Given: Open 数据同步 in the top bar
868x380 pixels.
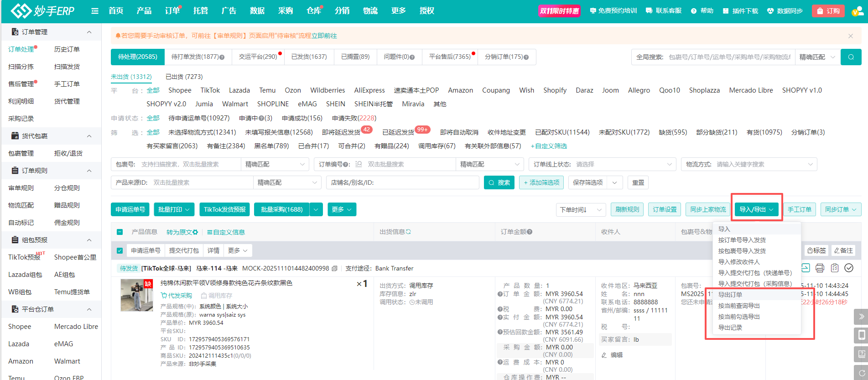Looking at the screenshot, I should pos(785,11).
